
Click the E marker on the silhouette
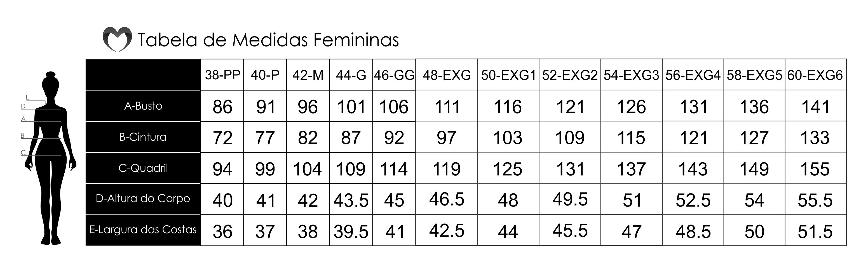pos(28,98)
